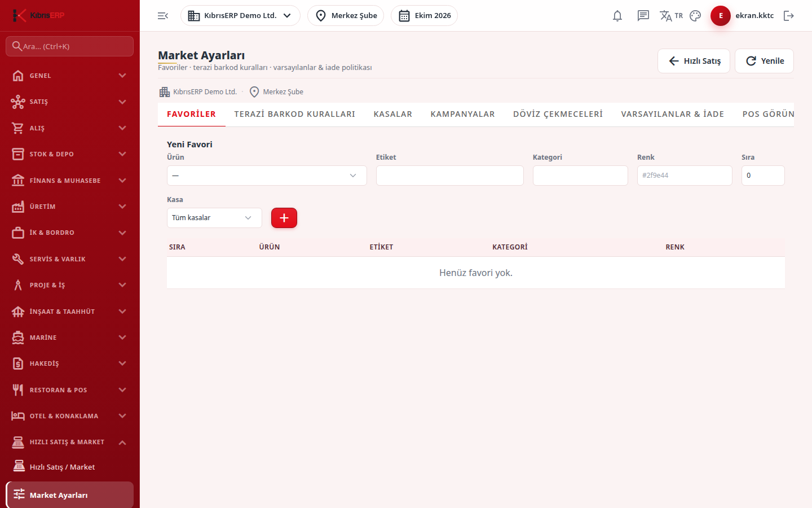Open the Varsayılanlar & İade tab
This screenshot has width=812, height=508.
coord(673,114)
